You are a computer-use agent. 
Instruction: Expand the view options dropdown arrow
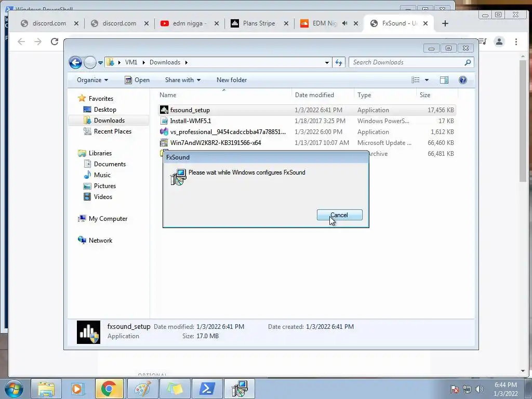click(x=427, y=80)
